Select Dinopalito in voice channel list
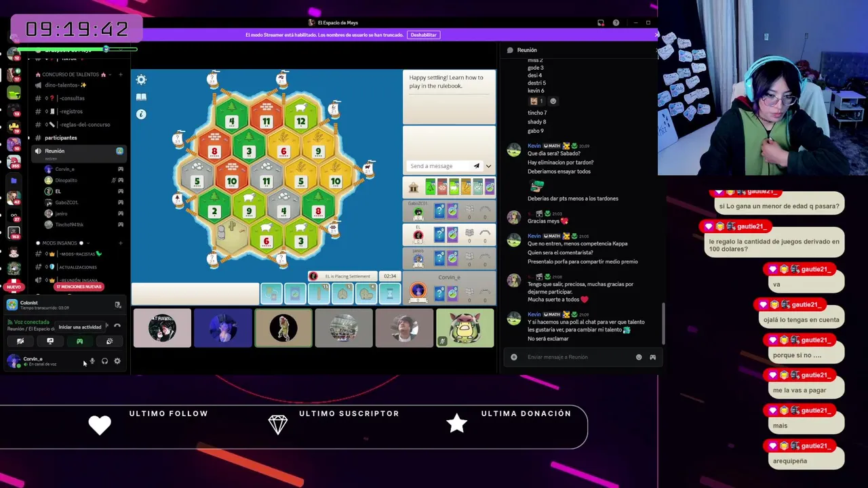This screenshot has height=488, width=868. tap(66, 180)
